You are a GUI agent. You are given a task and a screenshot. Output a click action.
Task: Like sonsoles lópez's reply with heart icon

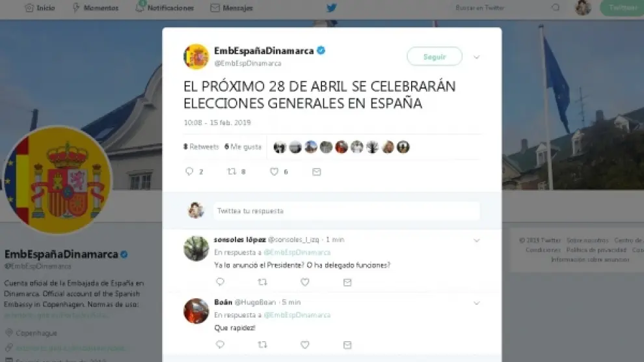coord(304,282)
